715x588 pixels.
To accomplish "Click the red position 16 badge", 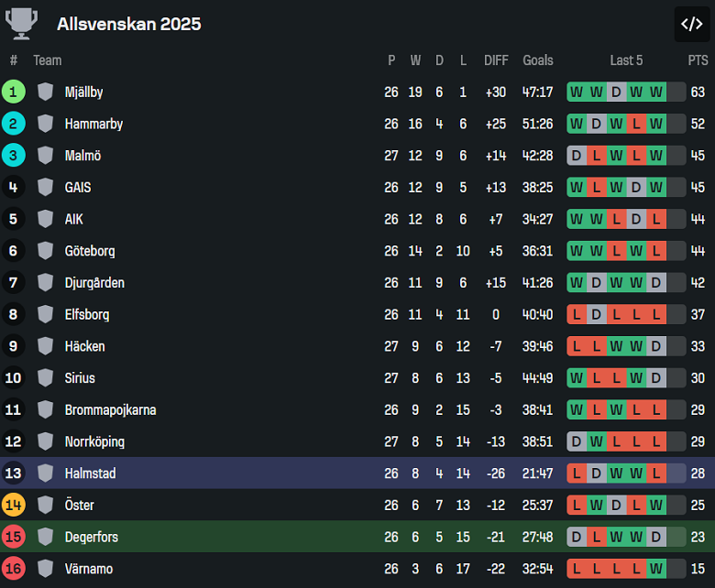I will click(14, 569).
